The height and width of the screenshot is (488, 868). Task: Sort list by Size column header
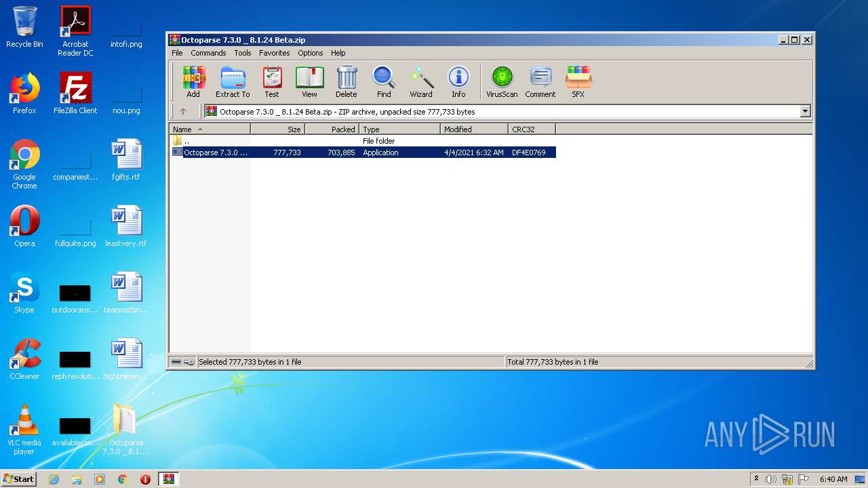click(x=278, y=129)
